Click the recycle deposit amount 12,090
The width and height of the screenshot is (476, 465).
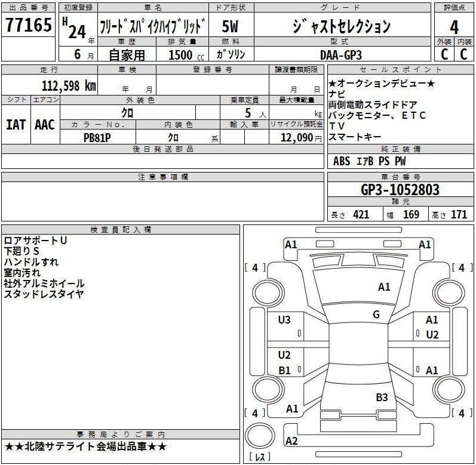[x=296, y=137]
